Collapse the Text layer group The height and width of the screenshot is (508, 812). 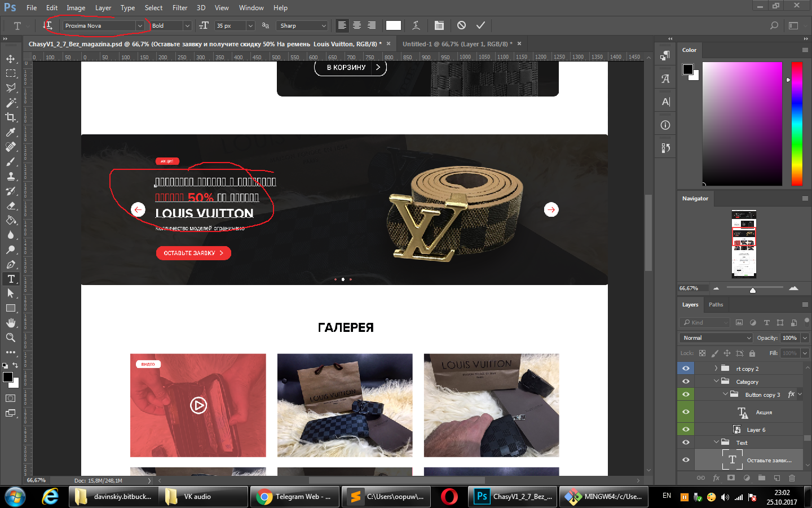(716, 443)
